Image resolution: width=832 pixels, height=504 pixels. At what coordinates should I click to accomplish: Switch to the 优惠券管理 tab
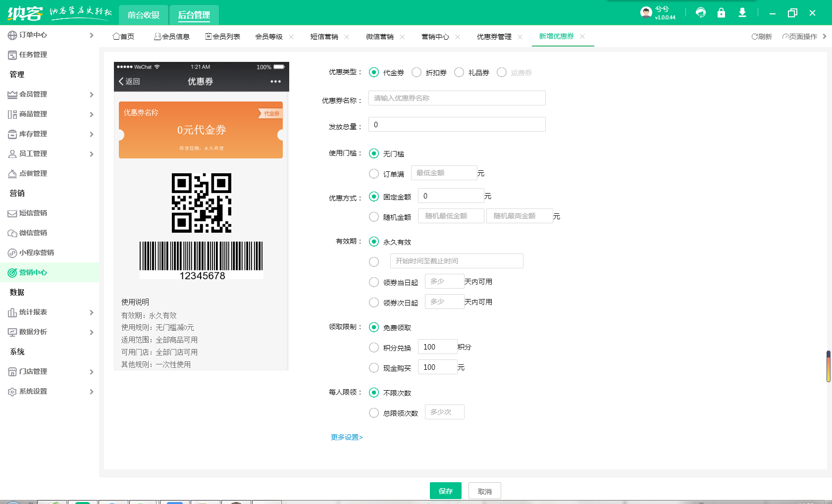(x=494, y=37)
